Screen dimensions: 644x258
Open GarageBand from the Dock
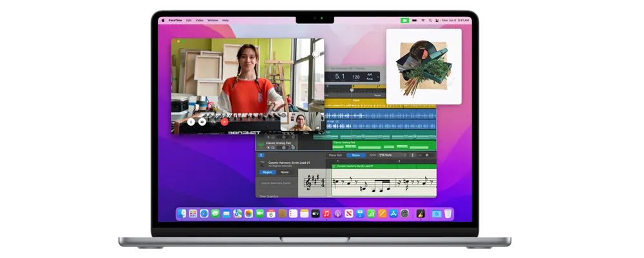tap(420, 213)
